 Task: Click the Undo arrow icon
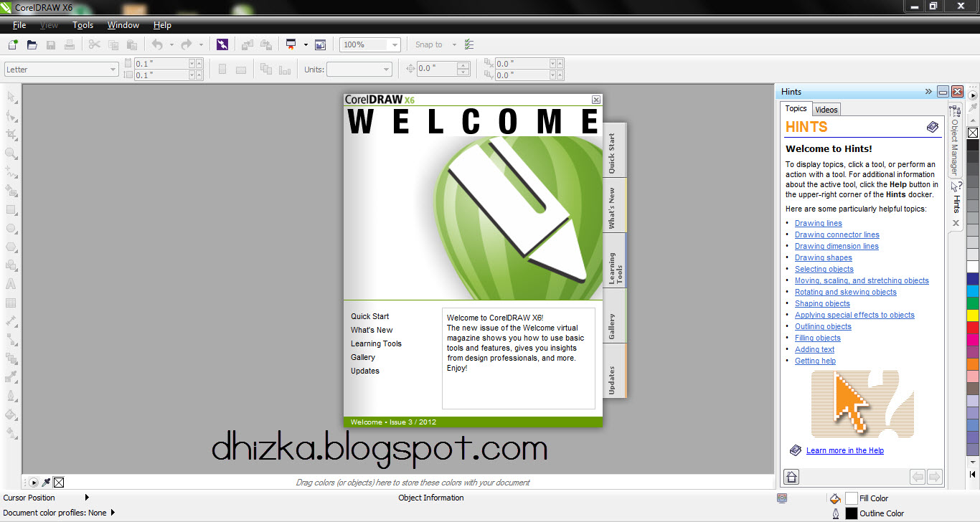pos(157,44)
